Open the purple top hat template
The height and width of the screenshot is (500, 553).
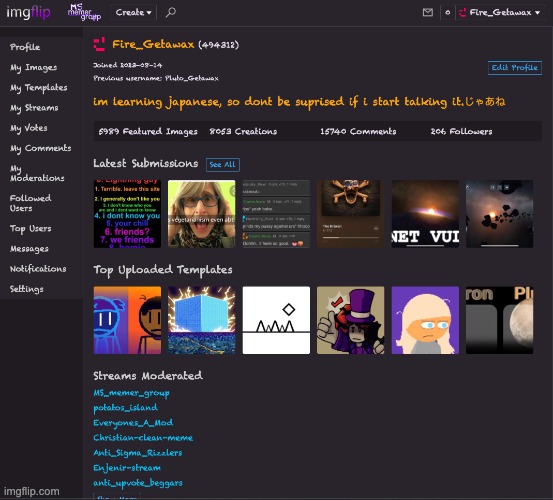click(x=351, y=320)
